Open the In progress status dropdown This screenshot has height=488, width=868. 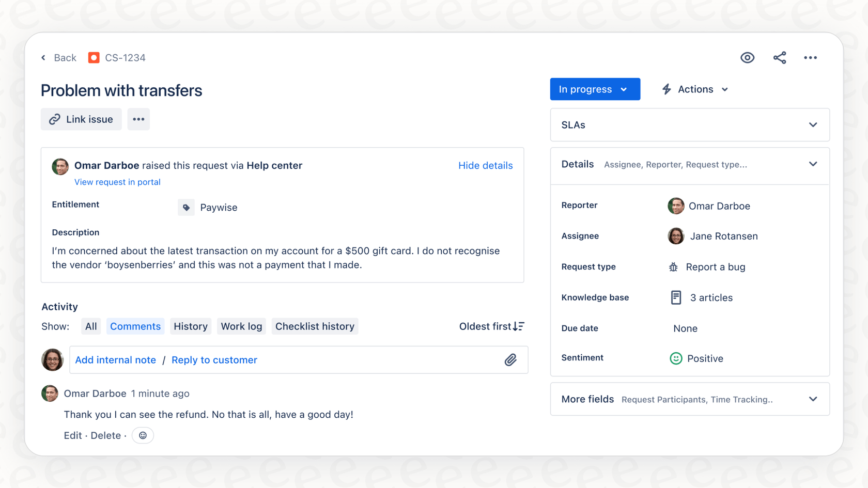(595, 89)
